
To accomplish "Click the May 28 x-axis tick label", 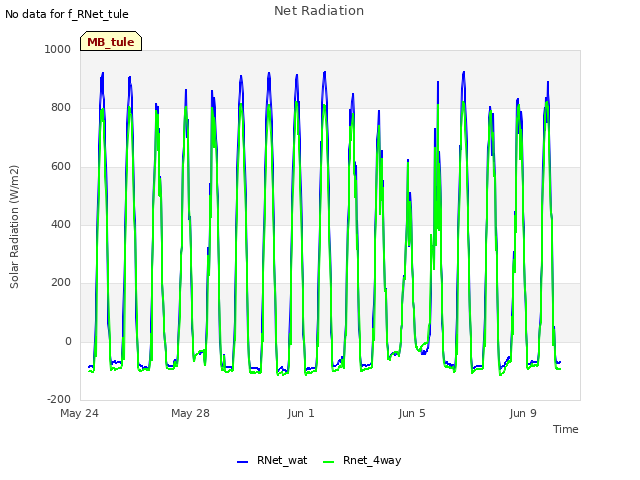I will click(190, 413).
